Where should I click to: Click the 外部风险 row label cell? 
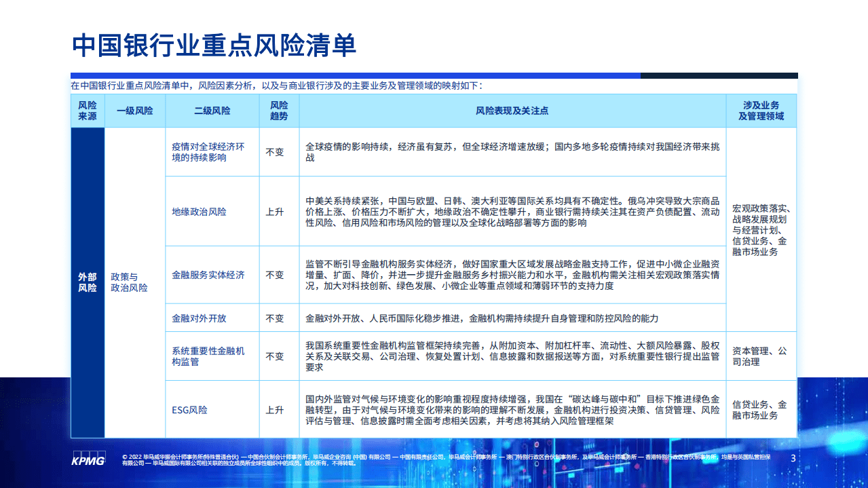[86, 282]
